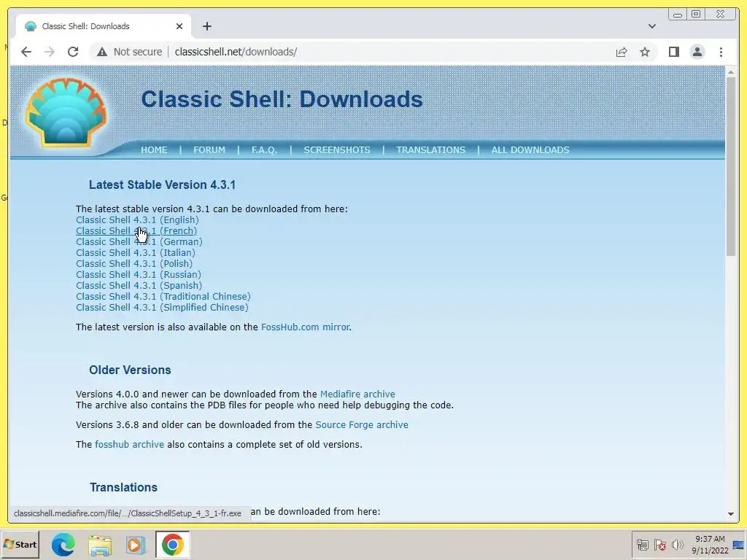747x560 pixels.
Task: Open the Windows Start button
Action: (20, 544)
